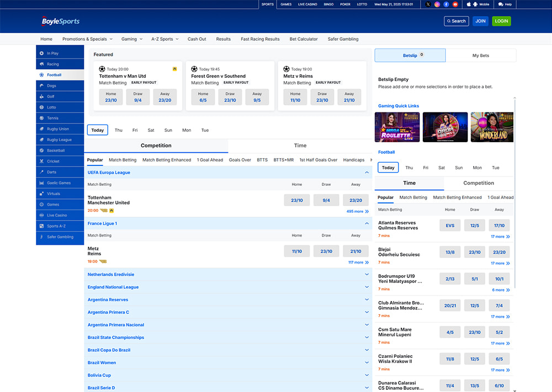
Task: Click the Search button
Action: pos(457,21)
